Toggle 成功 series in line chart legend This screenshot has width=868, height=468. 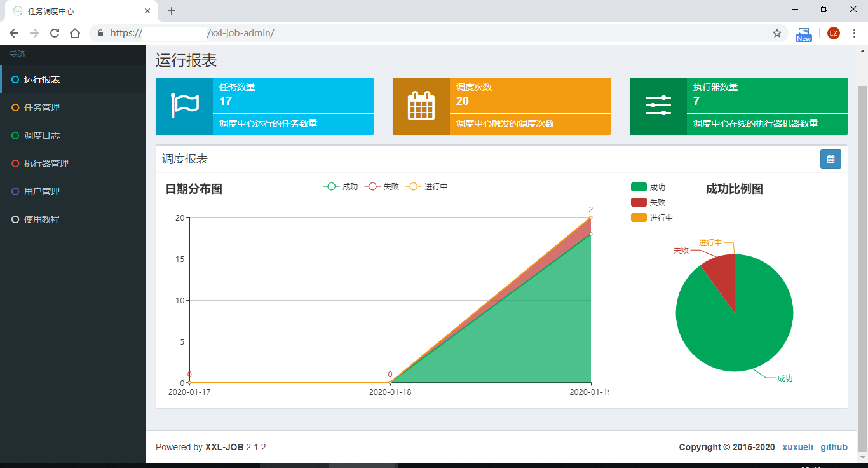341,187
